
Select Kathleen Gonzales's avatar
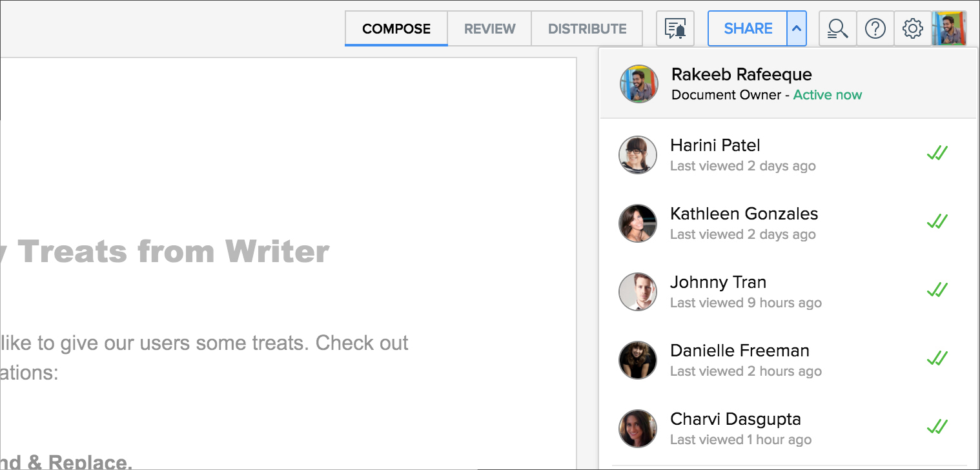[x=638, y=223]
